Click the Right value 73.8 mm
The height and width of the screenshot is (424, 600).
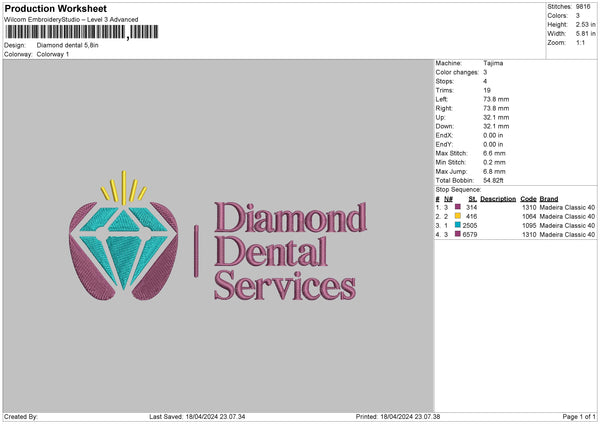(496, 108)
